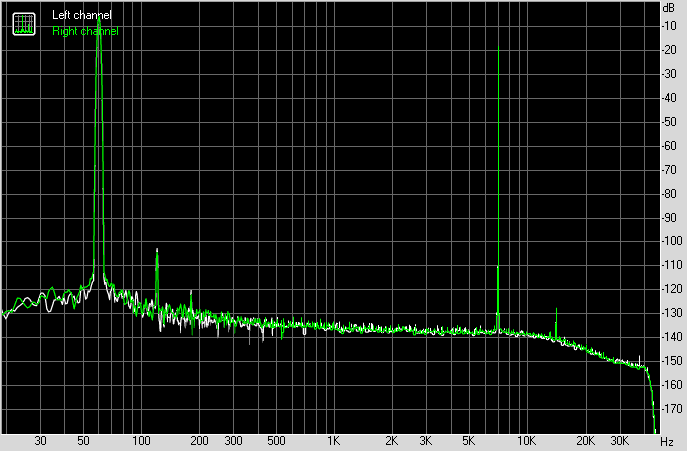Click the "30K" frequency label
The image size is (687, 451).
620,441
